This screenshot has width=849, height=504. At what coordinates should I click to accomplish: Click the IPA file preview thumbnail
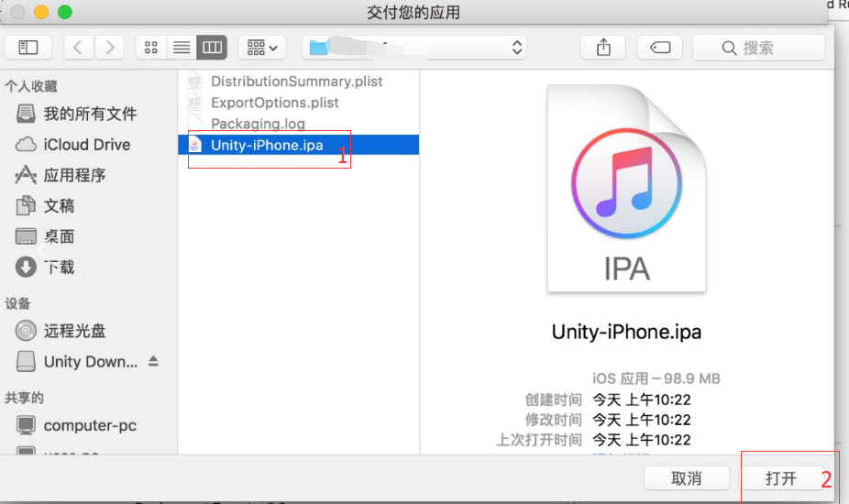pyautogui.click(x=626, y=189)
